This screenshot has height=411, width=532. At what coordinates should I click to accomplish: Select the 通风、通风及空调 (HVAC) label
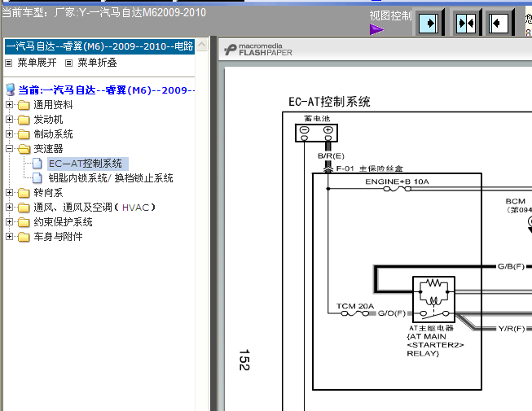coord(95,208)
